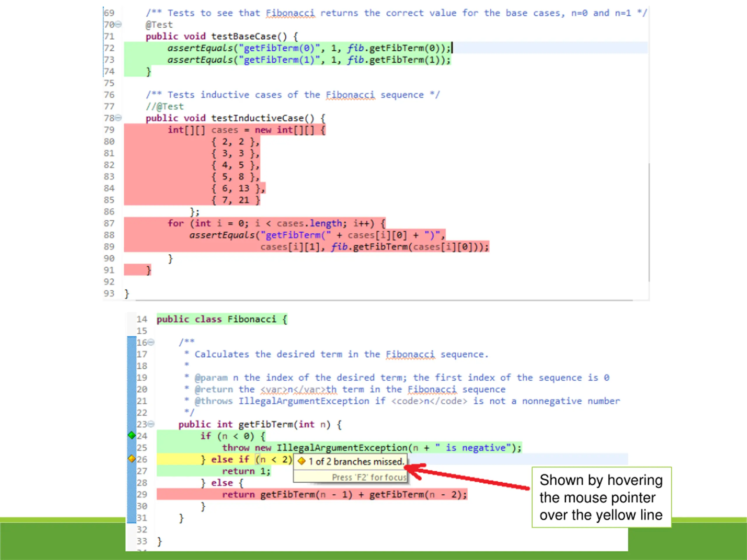Collapse getFibTerm fold toggle at line 23
This screenshot has height=560, width=747.
pyautogui.click(x=151, y=424)
